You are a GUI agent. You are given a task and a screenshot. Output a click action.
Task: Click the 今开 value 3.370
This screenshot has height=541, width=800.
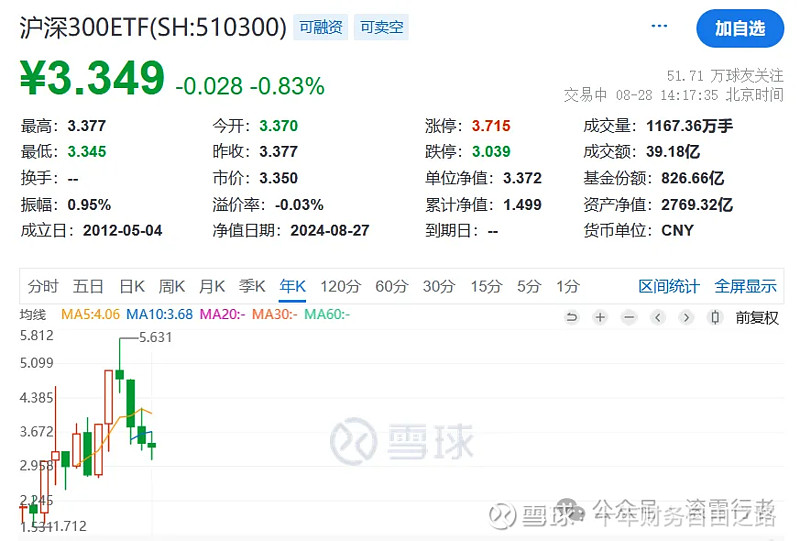[279, 126]
